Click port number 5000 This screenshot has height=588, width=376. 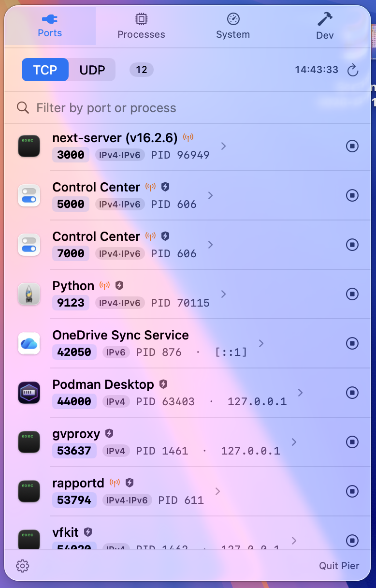tap(71, 204)
